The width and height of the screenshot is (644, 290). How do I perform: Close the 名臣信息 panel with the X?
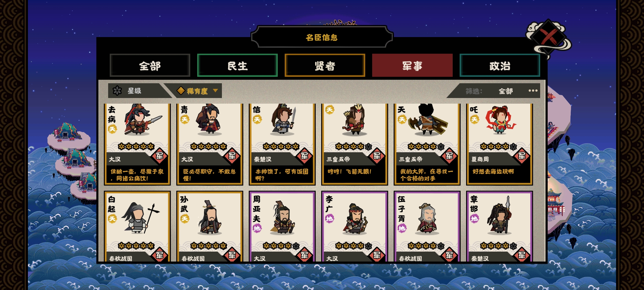[x=548, y=37]
